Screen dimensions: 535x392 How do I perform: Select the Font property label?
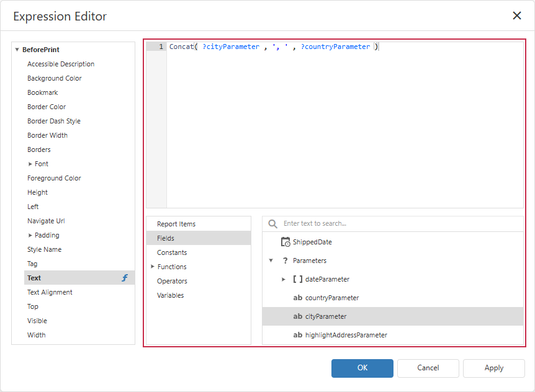click(42, 164)
